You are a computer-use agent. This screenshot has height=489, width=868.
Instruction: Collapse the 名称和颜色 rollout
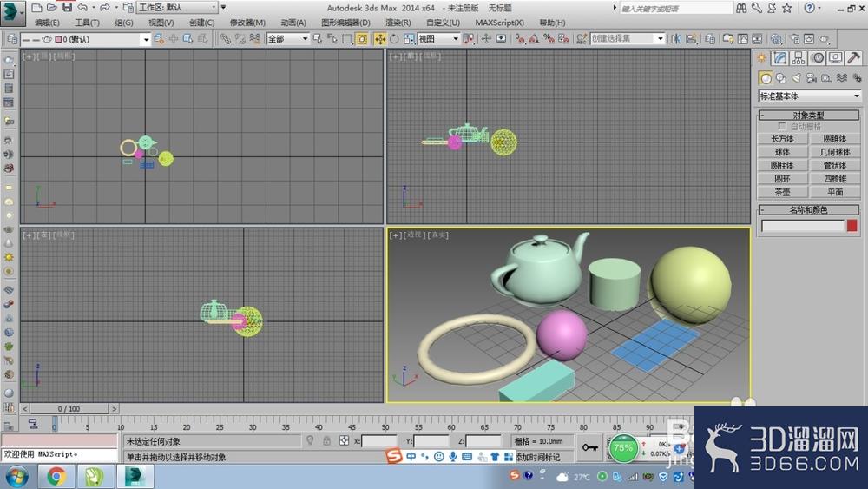pos(808,210)
